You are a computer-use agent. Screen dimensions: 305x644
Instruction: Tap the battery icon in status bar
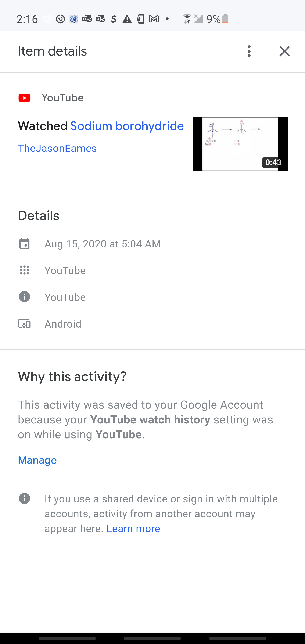[x=225, y=19]
